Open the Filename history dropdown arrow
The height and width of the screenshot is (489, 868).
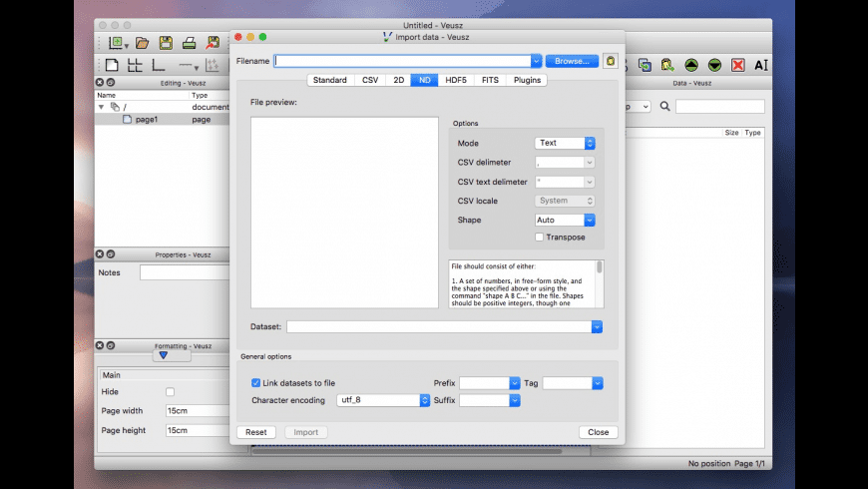536,61
